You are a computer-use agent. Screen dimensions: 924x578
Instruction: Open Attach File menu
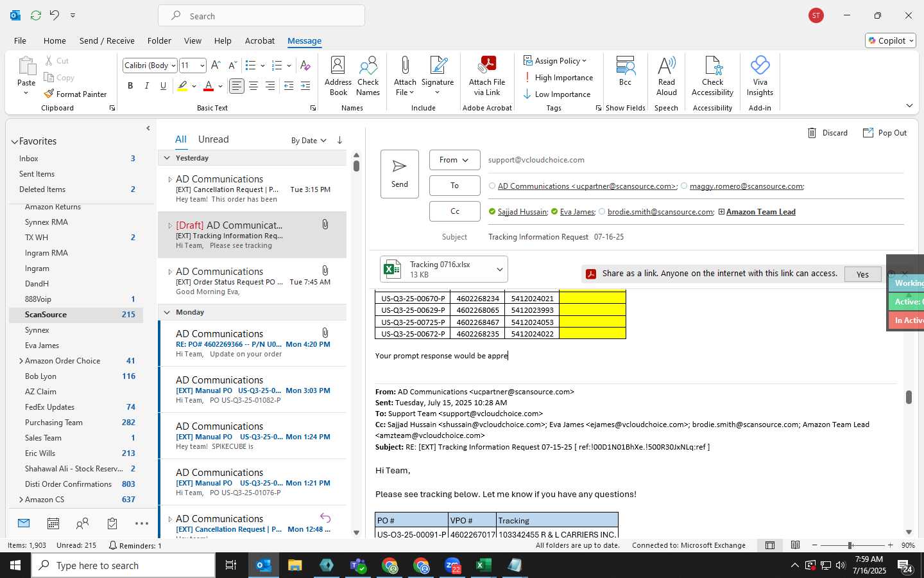(x=405, y=76)
